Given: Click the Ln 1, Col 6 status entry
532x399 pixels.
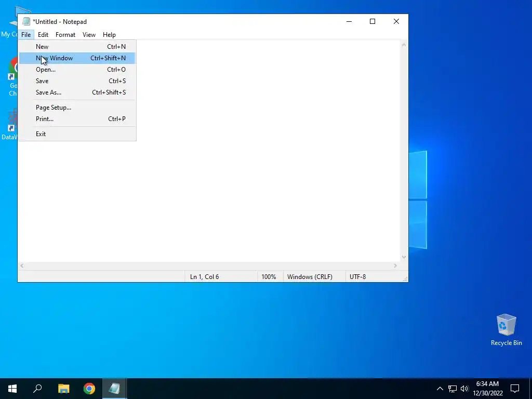Looking at the screenshot, I should (221, 277).
